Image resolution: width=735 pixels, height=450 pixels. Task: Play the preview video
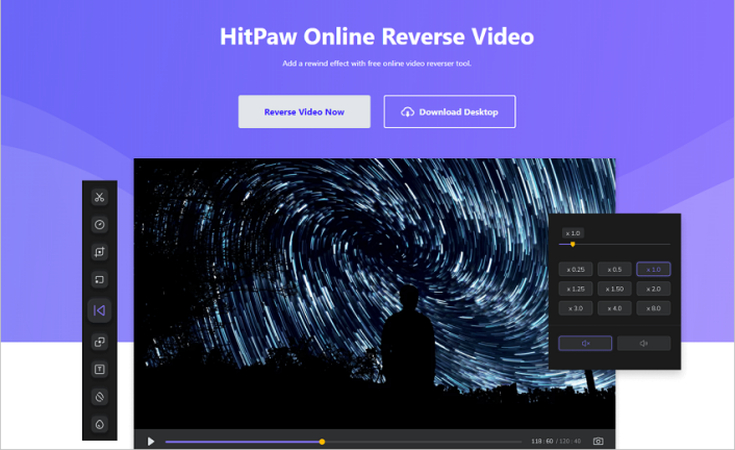pyautogui.click(x=151, y=441)
